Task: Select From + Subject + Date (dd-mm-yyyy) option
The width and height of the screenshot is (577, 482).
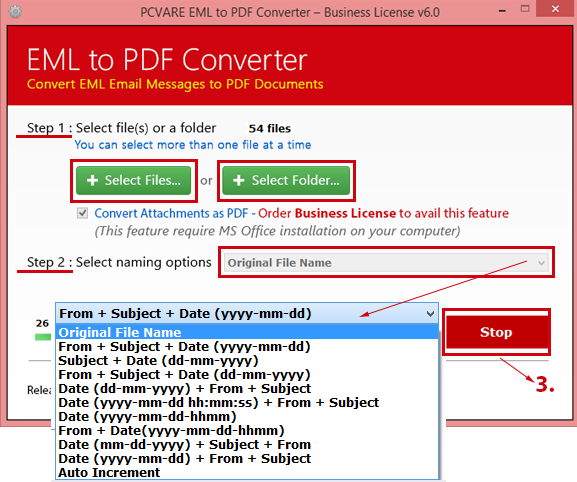Action: 247,375
